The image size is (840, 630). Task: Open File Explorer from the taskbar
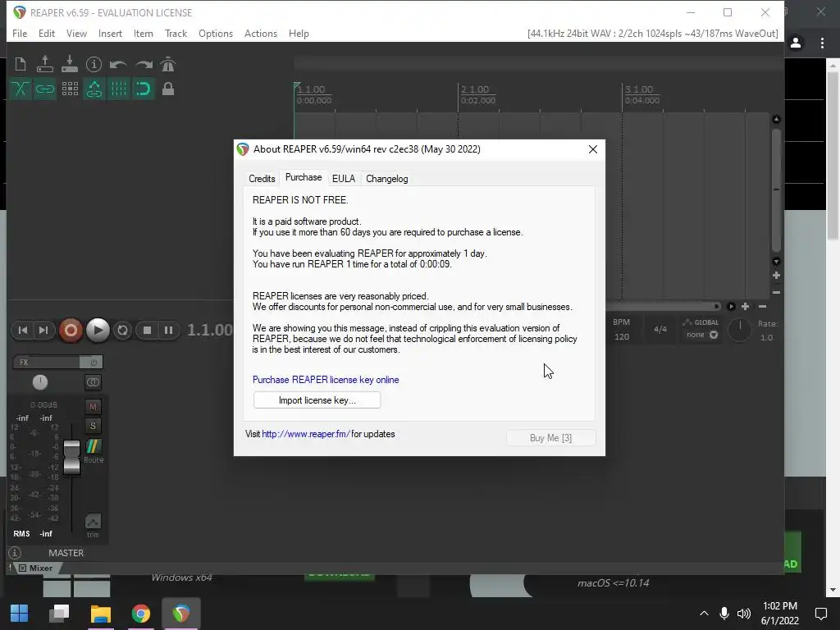pos(101,614)
